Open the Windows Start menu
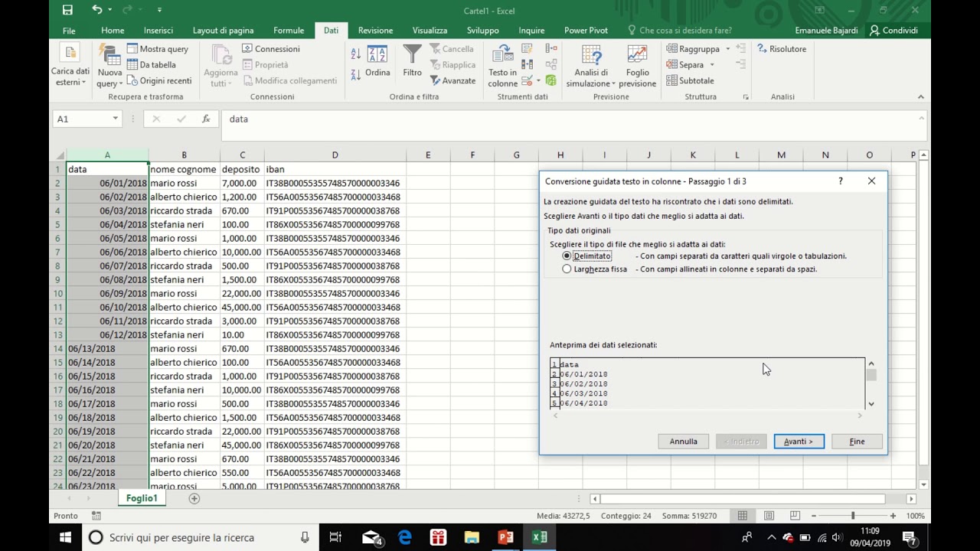Viewport: 980px width, 551px height. tap(65, 537)
